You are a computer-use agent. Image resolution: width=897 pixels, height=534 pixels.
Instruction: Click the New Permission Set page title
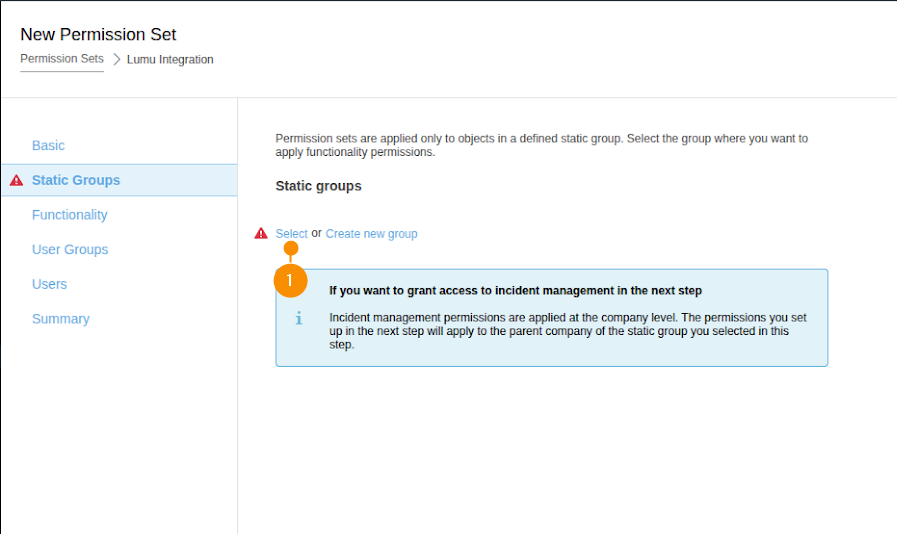coord(98,35)
